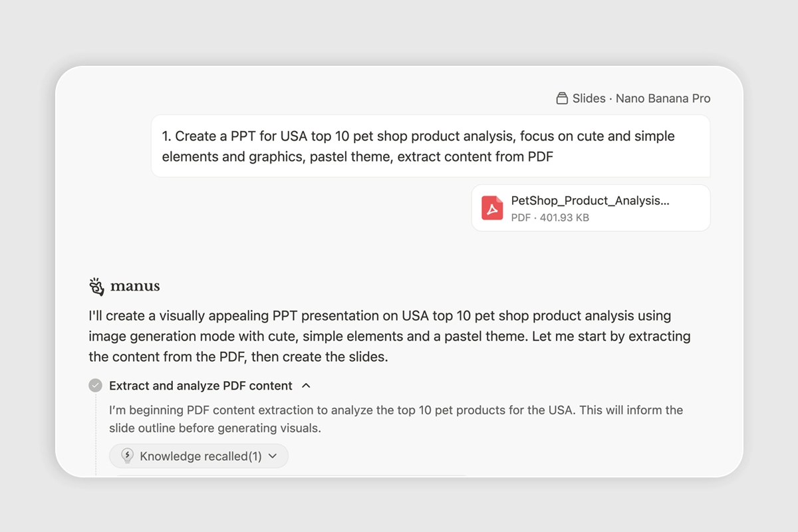This screenshot has width=798, height=532.
Task: Click the lightbulb icon on Knowledge recalled chip
Action: click(126, 456)
